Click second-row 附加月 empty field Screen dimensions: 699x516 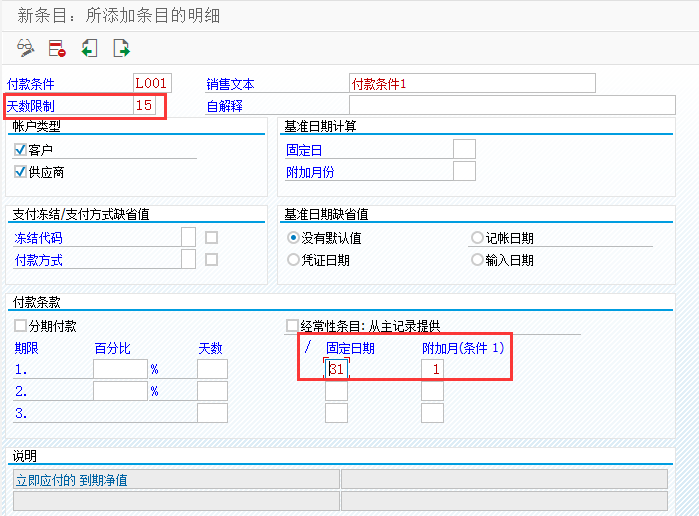432,391
